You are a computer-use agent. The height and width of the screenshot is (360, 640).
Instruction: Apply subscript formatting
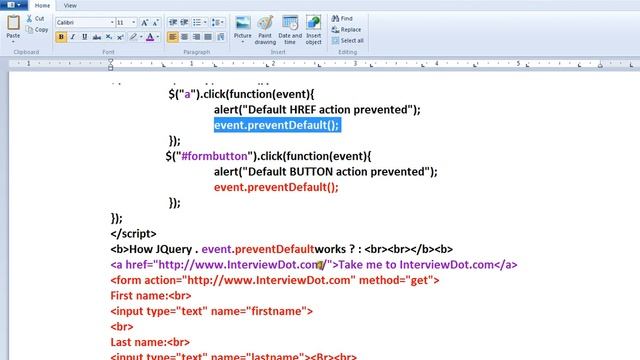coord(109,37)
